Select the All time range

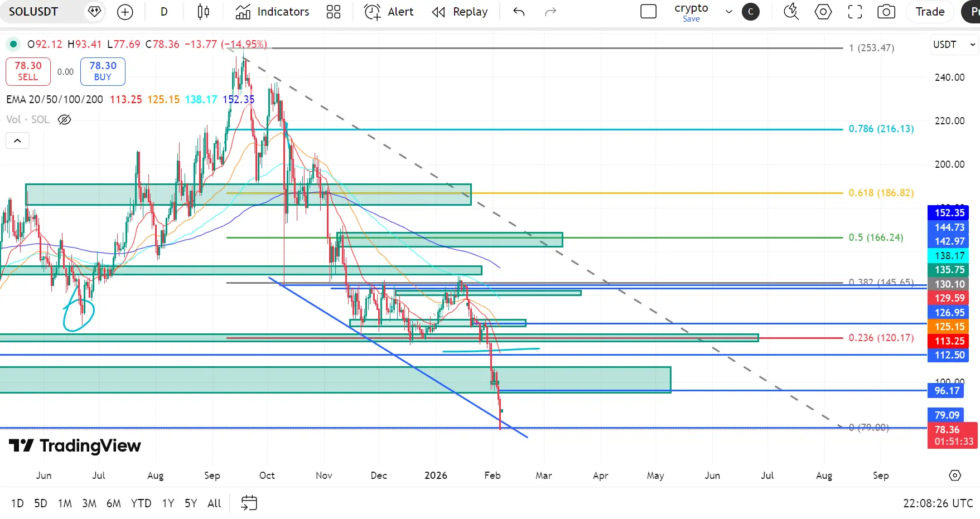pos(214,503)
